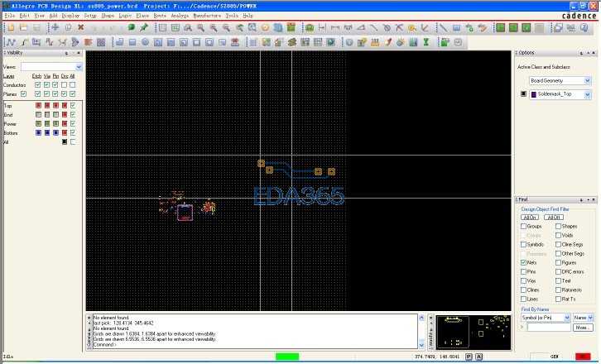Enable the Vias checkbox in Find filter
The width and height of the screenshot is (601, 364).
click(523, 280)
